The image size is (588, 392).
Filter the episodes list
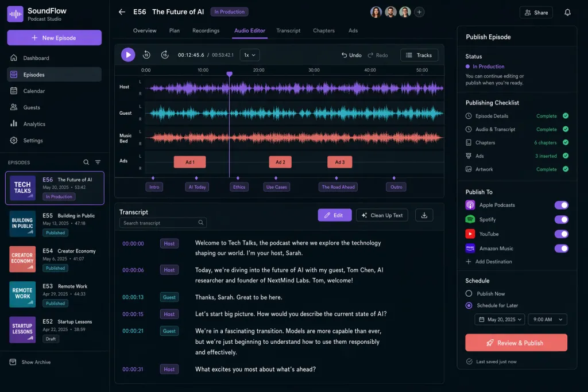(x=98, y=162)
